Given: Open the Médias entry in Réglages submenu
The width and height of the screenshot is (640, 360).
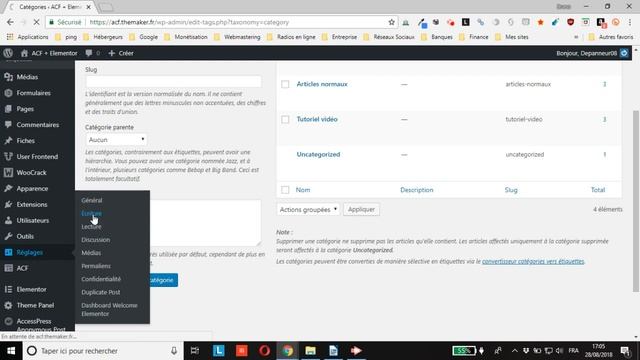Looking at the screenshot, I should click(91, 253).
